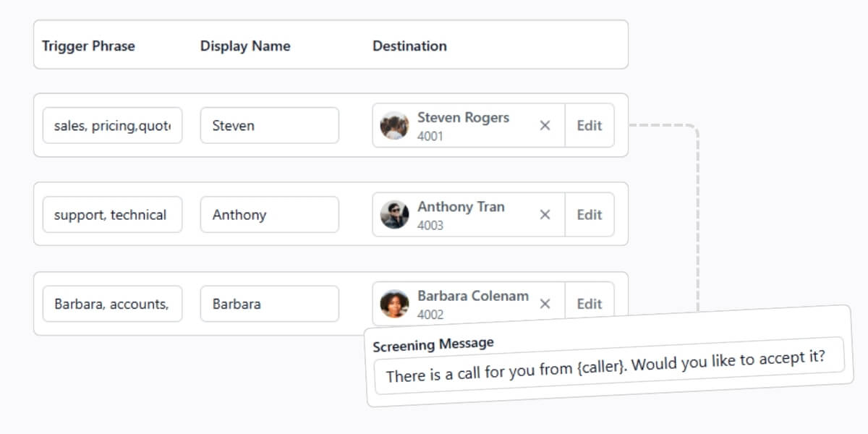Edit the Steven Rogers destination

590,125
